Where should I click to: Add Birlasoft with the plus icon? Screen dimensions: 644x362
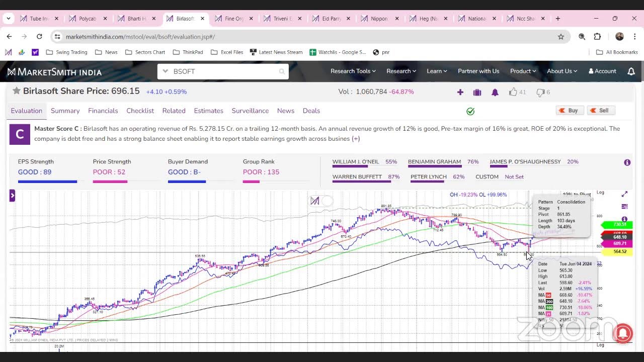pyautogui.click(x=460, y=92)
